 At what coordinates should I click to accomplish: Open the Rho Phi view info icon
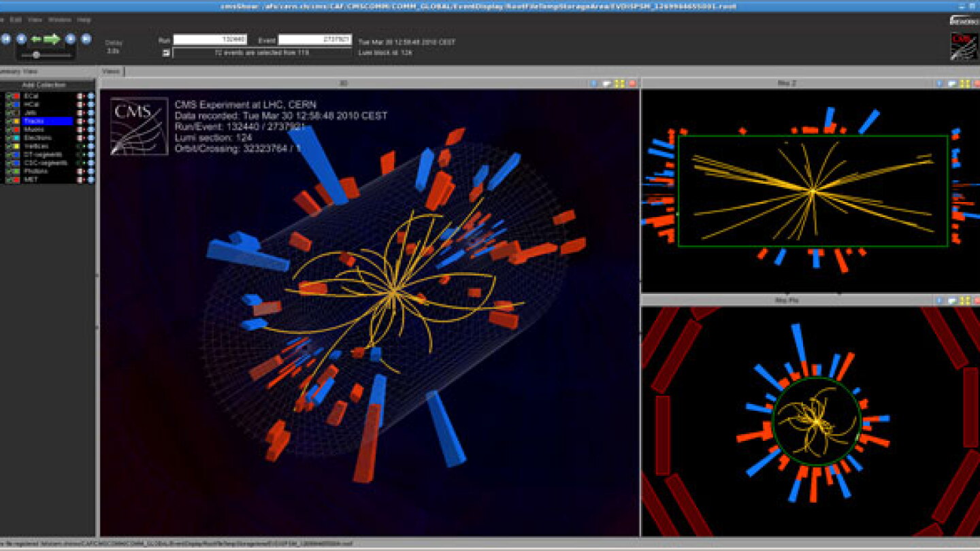(939, 300)
